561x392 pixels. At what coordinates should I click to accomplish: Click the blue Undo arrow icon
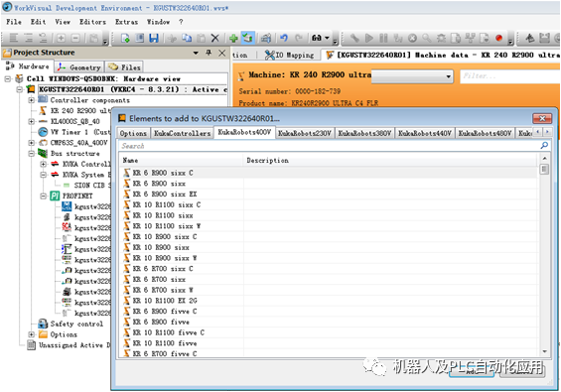tap(284, 38)
